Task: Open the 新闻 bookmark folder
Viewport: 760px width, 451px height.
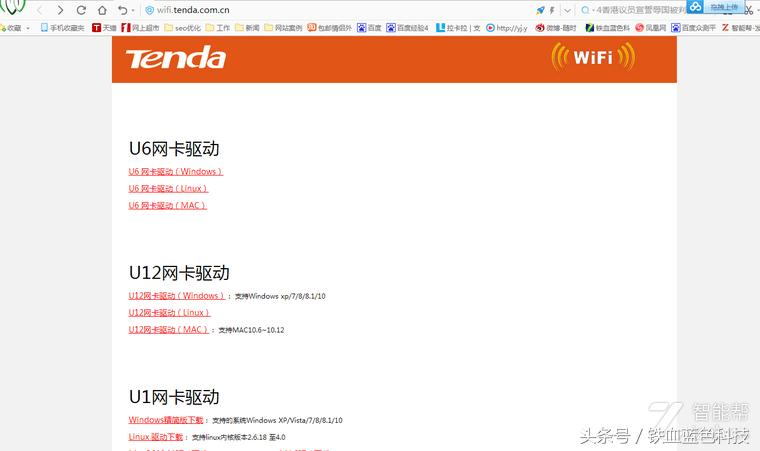Action: coord(247,28)
